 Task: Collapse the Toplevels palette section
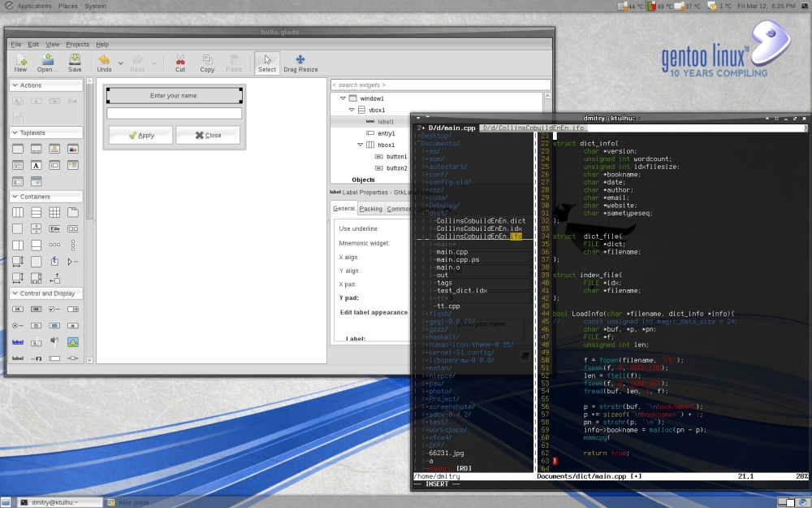coord(15,133)
